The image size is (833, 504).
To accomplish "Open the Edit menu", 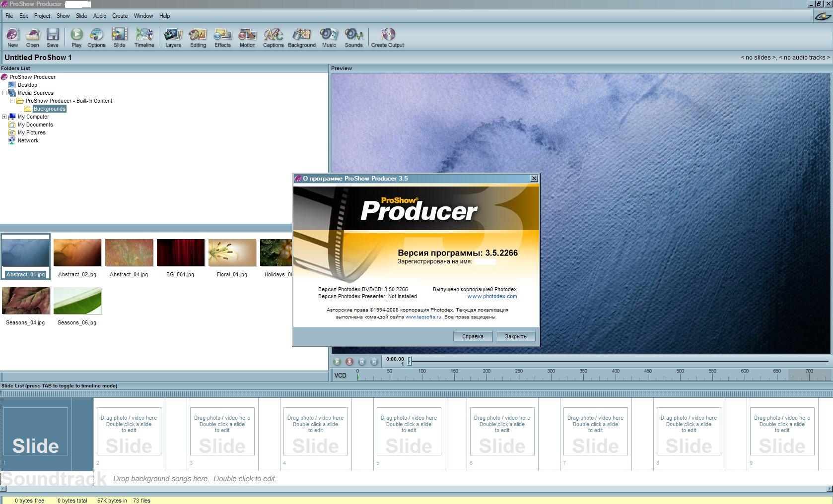I will (x=23, y=16).
